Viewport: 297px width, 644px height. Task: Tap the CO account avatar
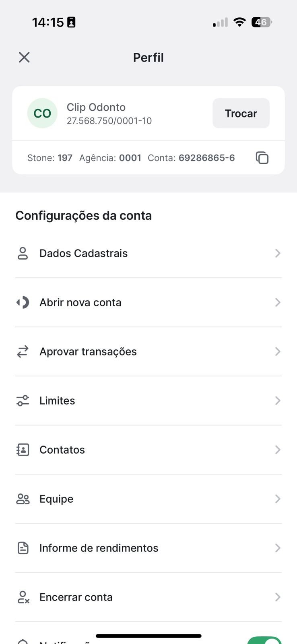point(42,113)
